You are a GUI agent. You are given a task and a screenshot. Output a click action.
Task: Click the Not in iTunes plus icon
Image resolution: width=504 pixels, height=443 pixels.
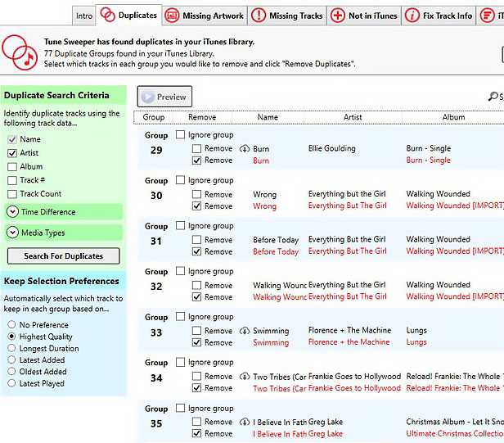[x=338, y=16]
